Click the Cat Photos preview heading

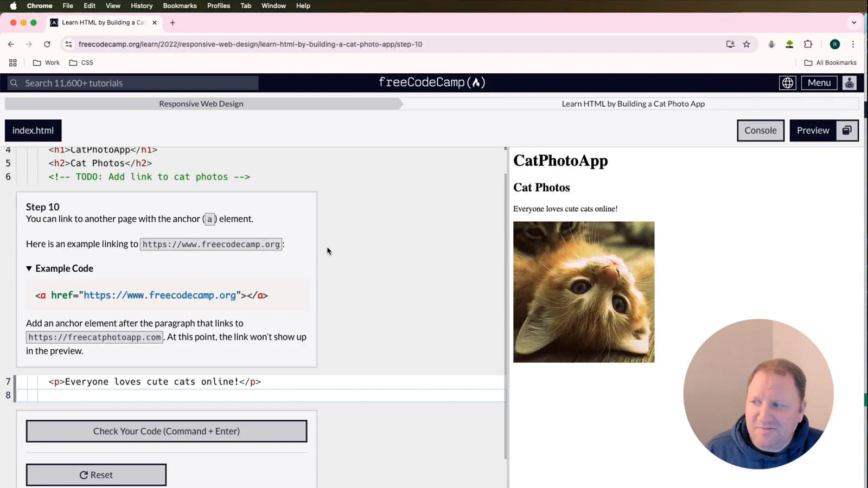coord(541,188)
